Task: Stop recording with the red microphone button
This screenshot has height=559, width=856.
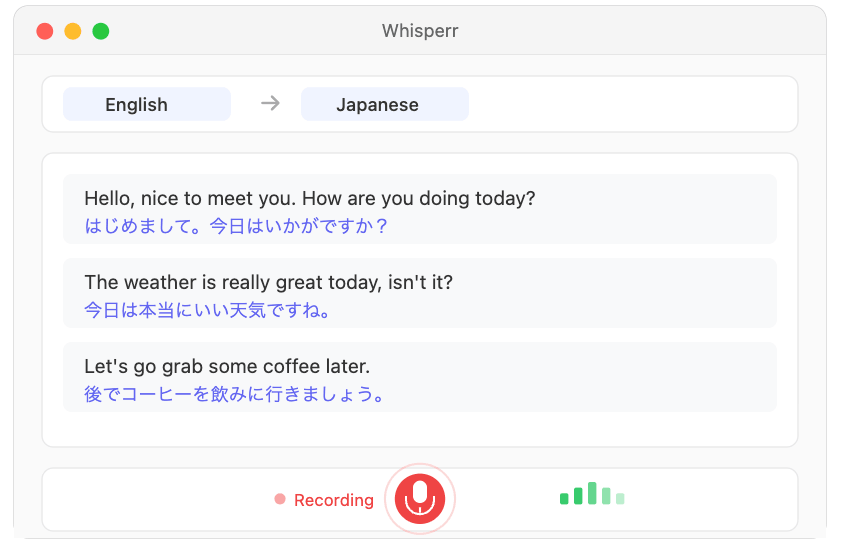Action: click(419, 499)
